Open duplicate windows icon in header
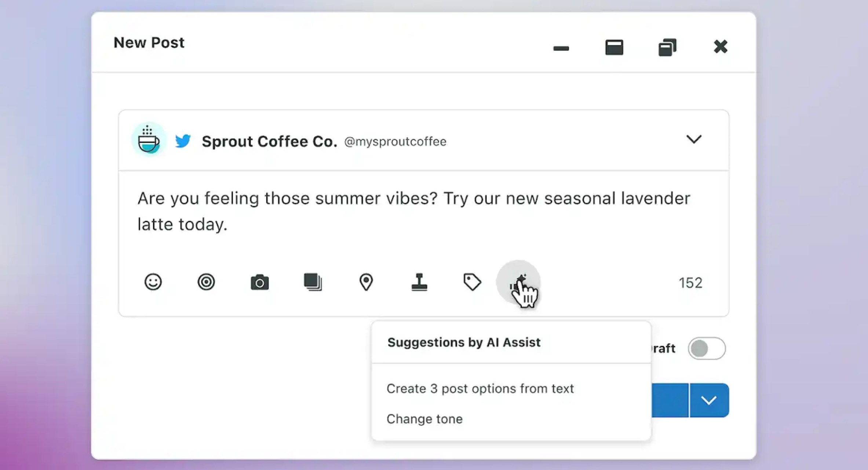868x470 pixels. point(667,47)
